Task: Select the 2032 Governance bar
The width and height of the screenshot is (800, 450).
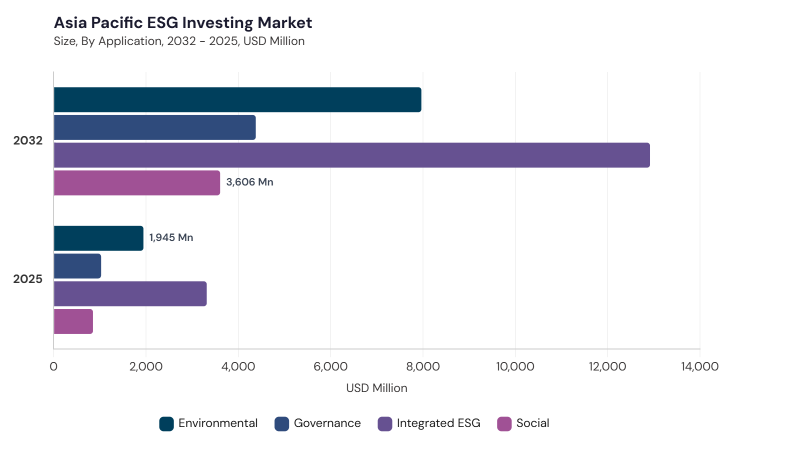Action: (155, 128)
